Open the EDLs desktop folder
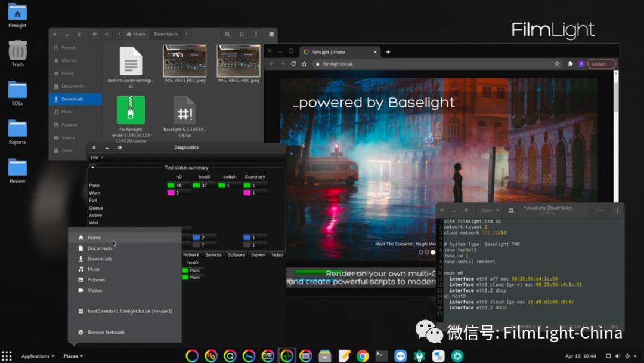The height and width of the screenshot is (363, 644). coord(17,93)
